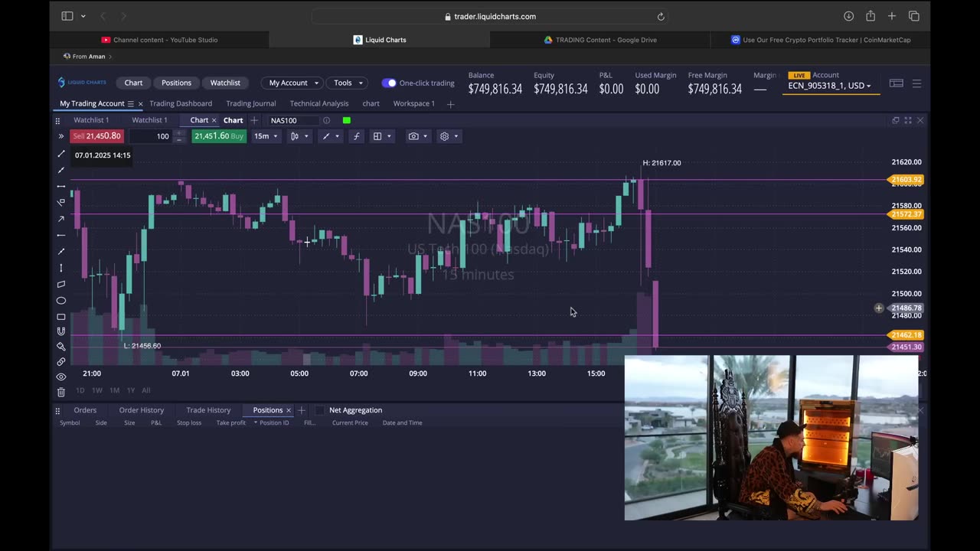The image size is (980, 551).
Task: Click the price axis plus icon at 21486.78
Action: pyautogui.click(x=879, y=308)
